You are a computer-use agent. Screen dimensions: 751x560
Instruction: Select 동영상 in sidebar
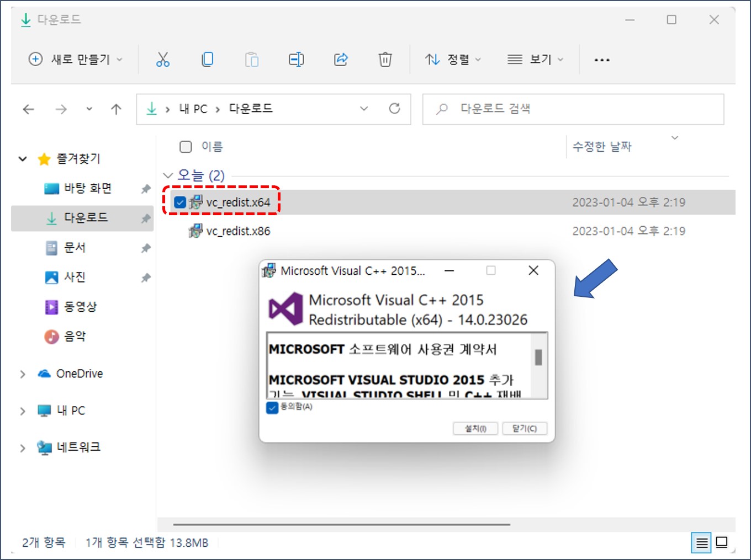(81, 307)
